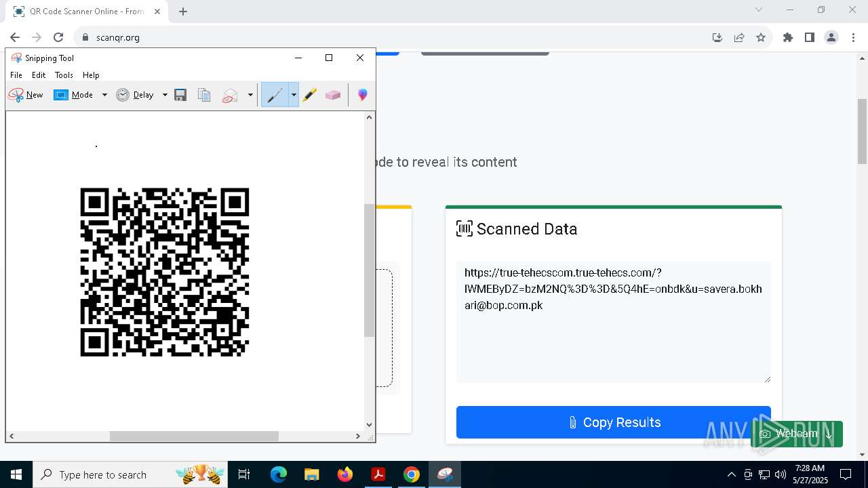868x488 pixels.
Task: Open Adobe Acrobat from taskbar
Action: 378,474
